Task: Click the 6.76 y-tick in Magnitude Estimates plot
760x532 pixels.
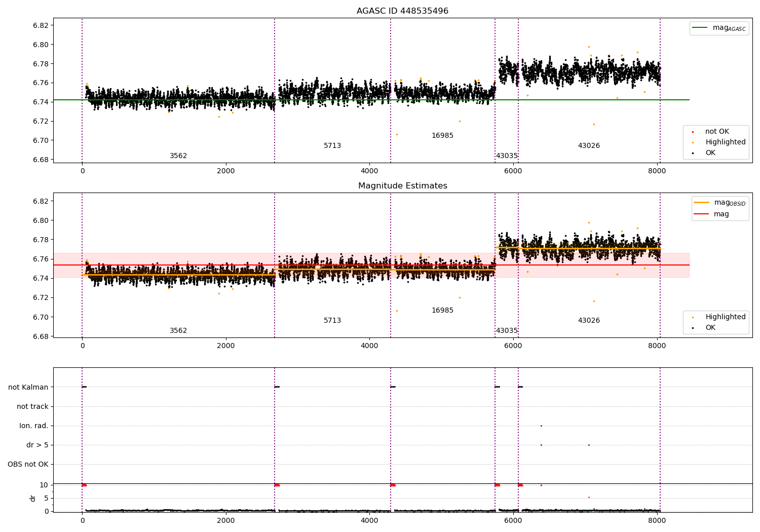Action: point(41,259)
